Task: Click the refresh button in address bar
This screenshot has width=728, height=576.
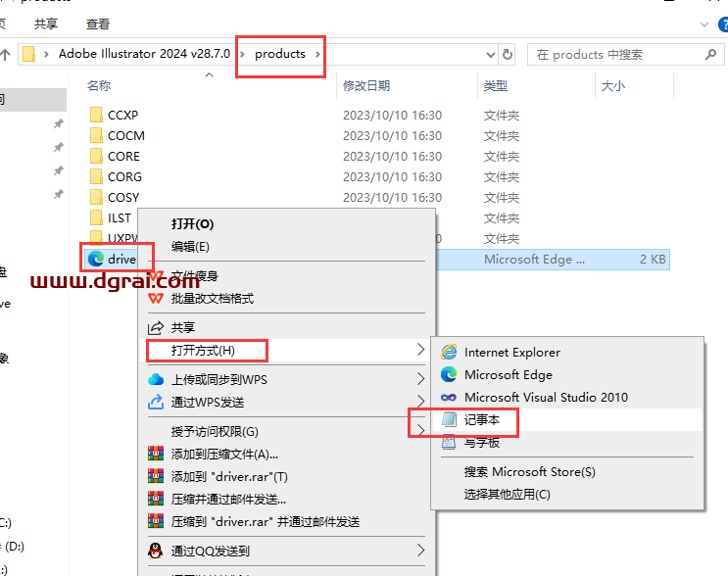Action: click(x=508, y=54)
